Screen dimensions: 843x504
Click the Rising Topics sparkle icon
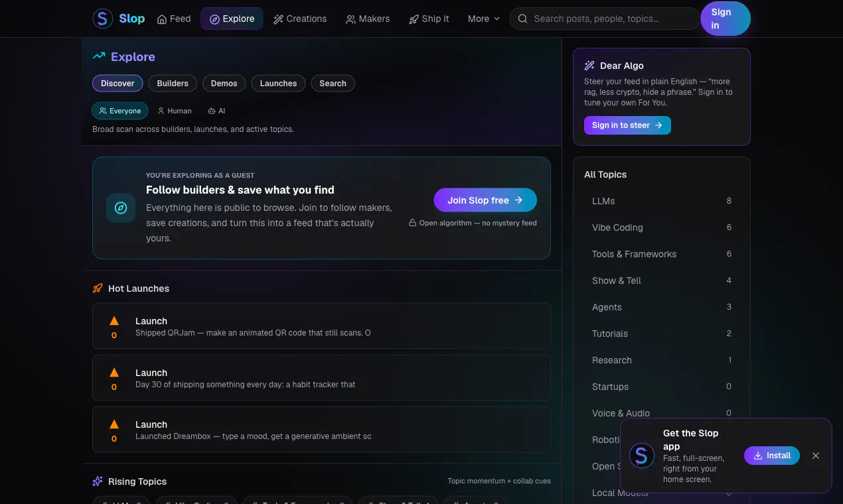(98, 481)
